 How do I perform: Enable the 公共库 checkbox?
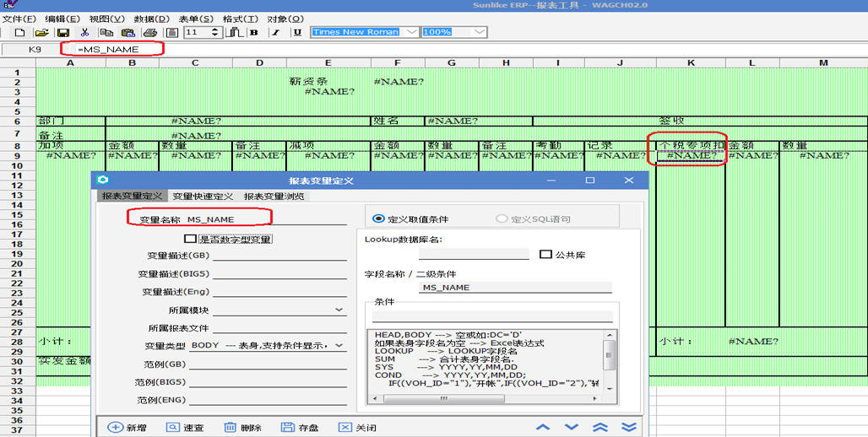click(x=545, y=254)
